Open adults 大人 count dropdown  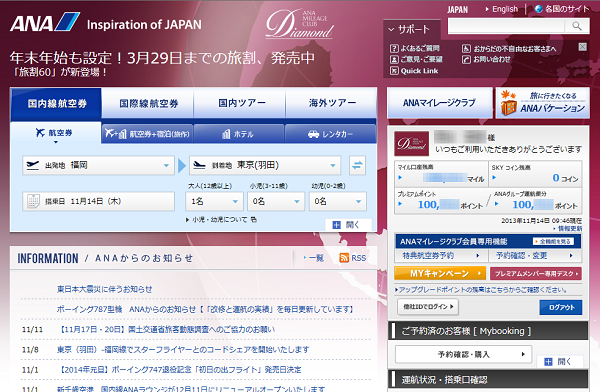(x=214, y=201)
